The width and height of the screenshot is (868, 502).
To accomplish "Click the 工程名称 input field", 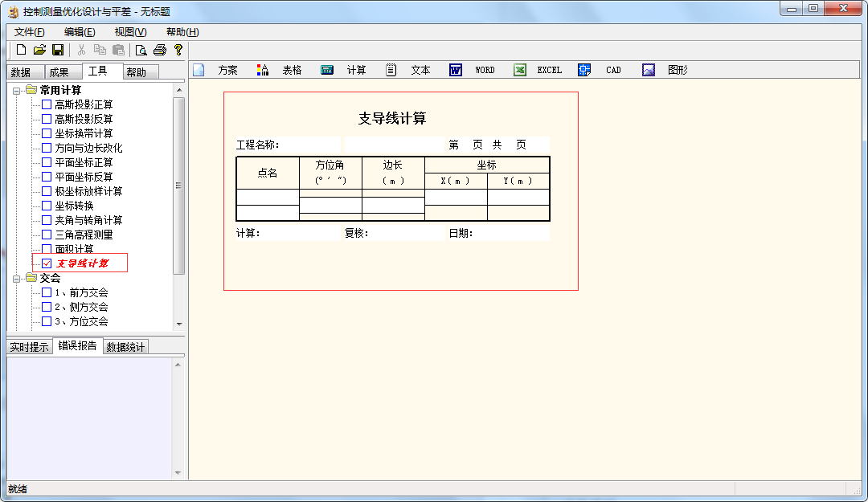I will point(310,145).
